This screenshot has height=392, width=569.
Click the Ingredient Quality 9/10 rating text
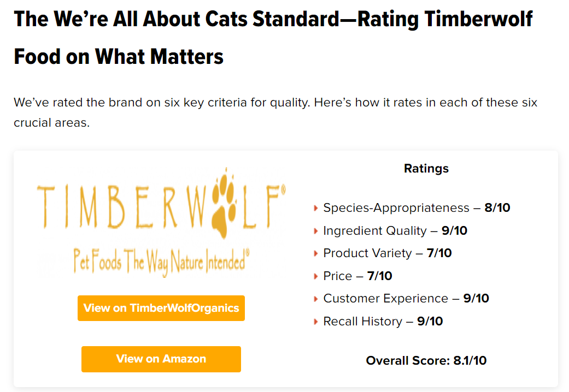(x=395, y=231)
